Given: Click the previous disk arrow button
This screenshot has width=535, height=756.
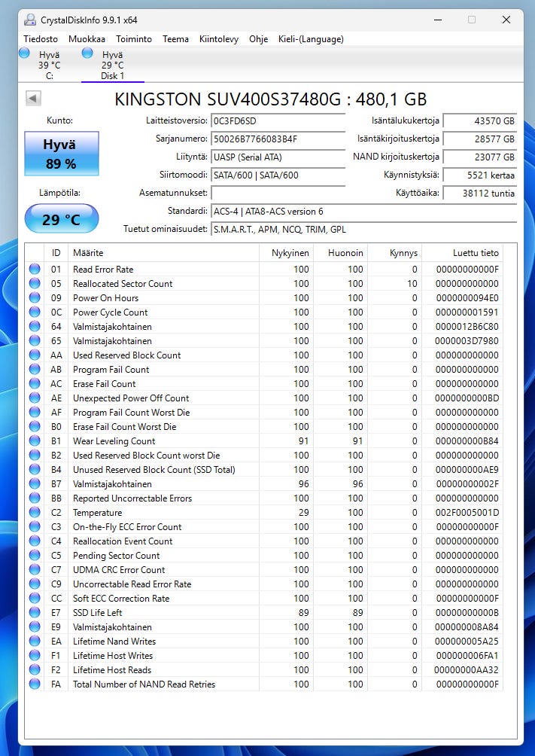Looking at the screenshot, I should (33, 99).
